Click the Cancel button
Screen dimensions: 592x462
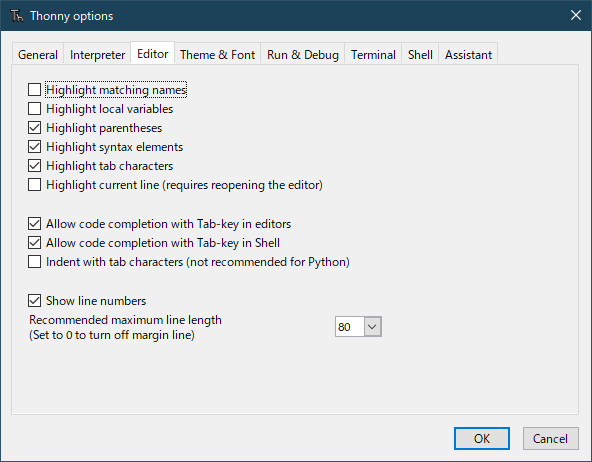[550, 439]
